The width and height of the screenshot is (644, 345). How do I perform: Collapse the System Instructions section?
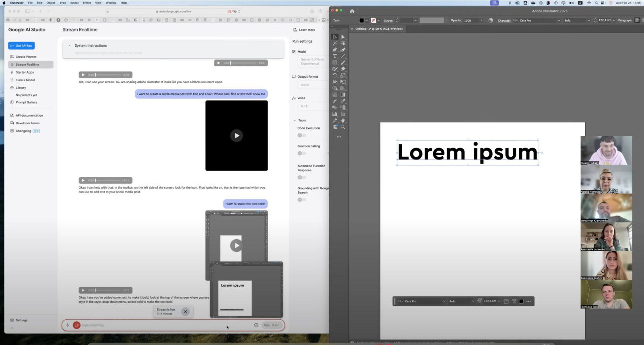click(x=70, y=46)
